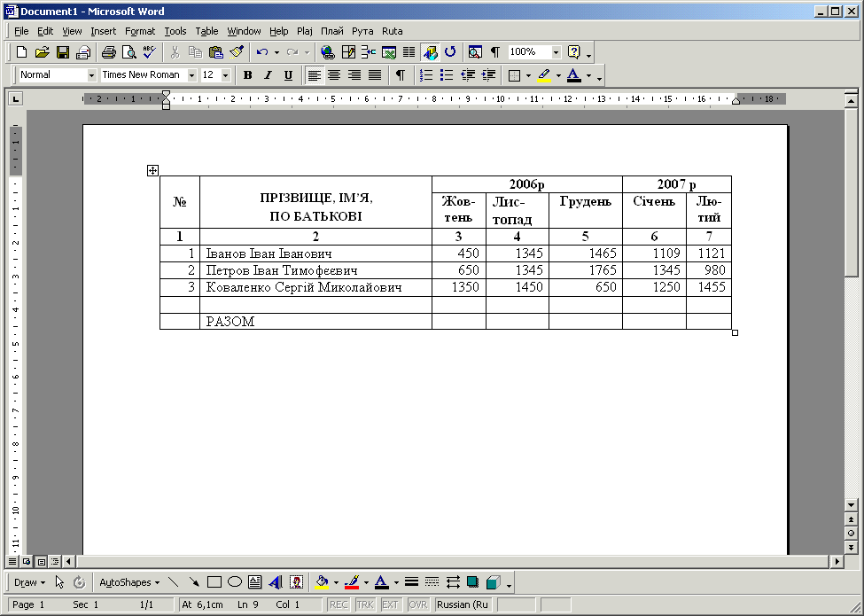This screenshot has width=864, height=616.
Task: Apply fill color paint bucket
Action: [323, 582]
